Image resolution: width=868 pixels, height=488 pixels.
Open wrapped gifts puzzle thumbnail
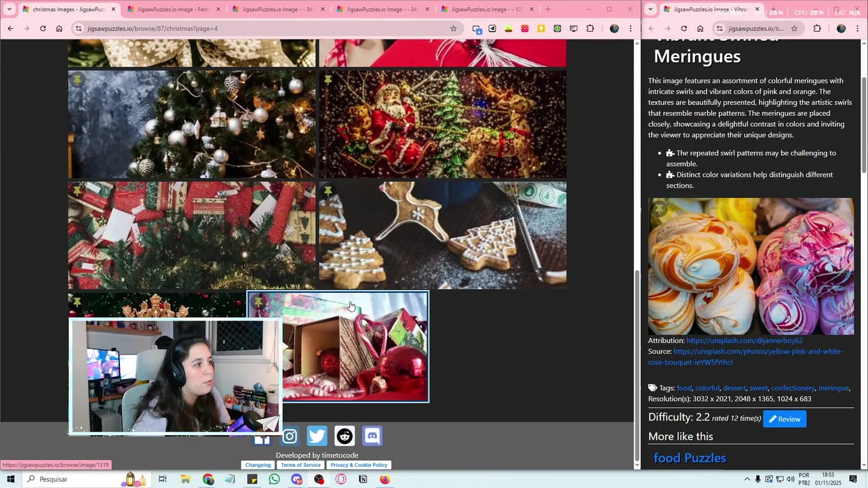tap(192, 235)
